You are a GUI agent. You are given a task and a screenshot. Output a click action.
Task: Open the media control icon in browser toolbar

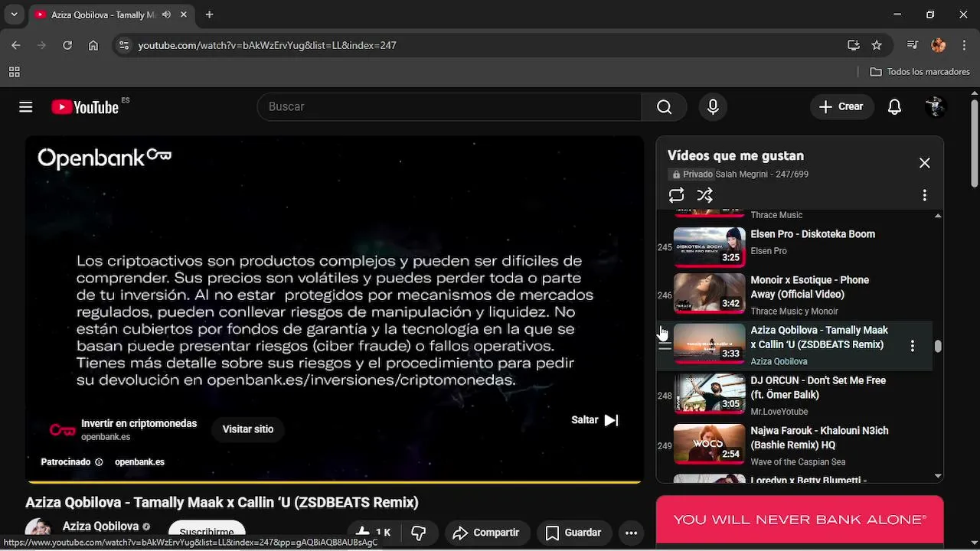(913, 45)
